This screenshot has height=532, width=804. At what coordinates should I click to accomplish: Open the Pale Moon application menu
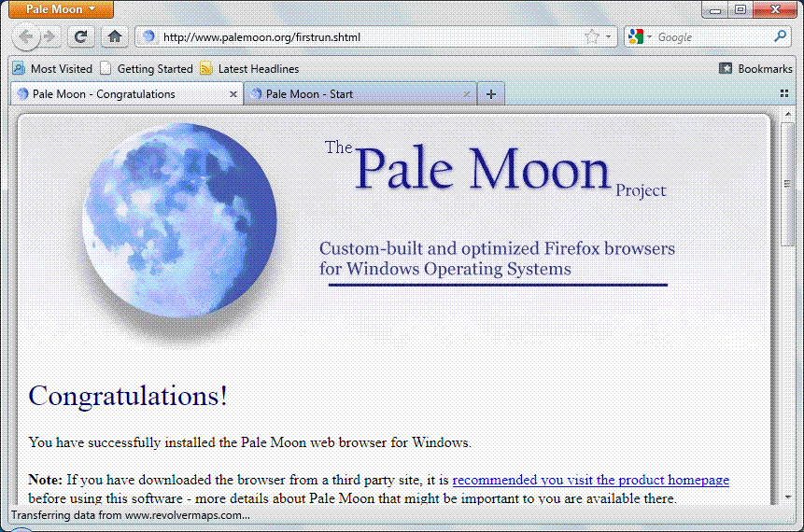(61, 9)
